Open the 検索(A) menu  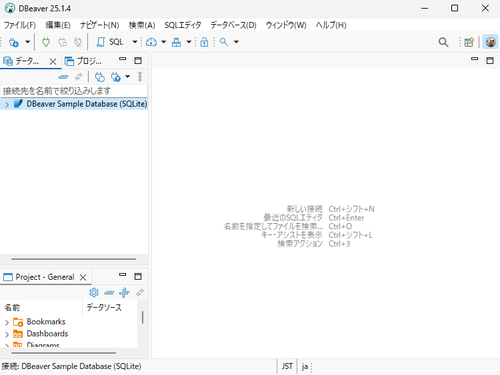(142, 25)
